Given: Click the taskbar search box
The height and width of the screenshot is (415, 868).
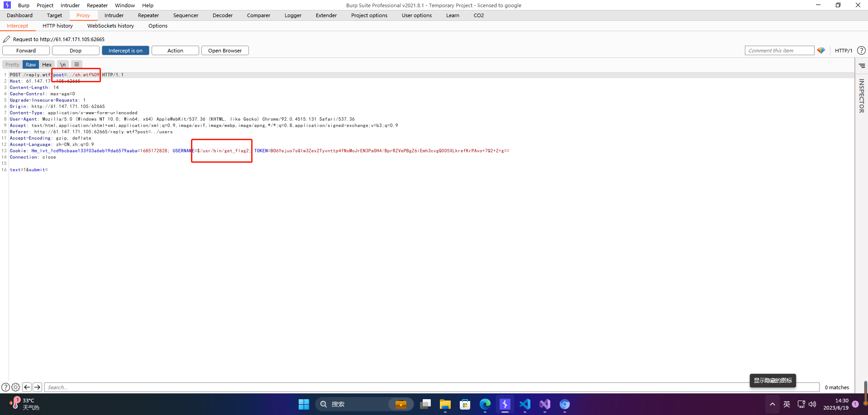Looking at the screenshot, I should point(364,404).
